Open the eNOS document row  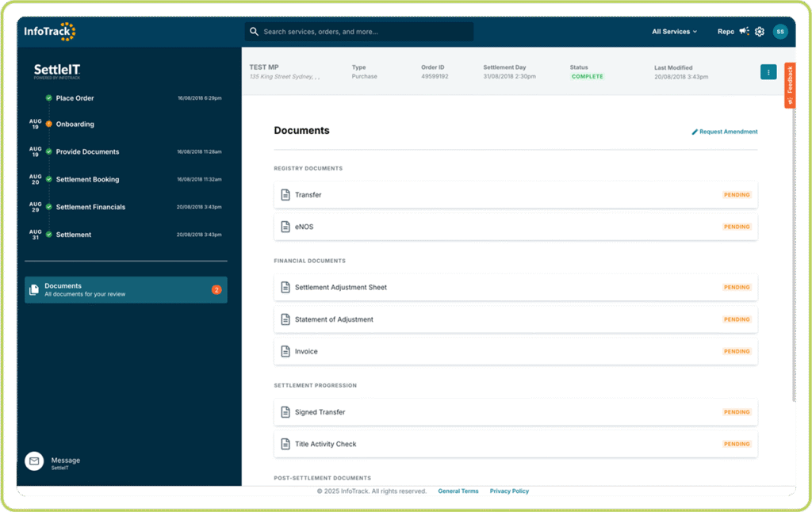coord(515,227)
